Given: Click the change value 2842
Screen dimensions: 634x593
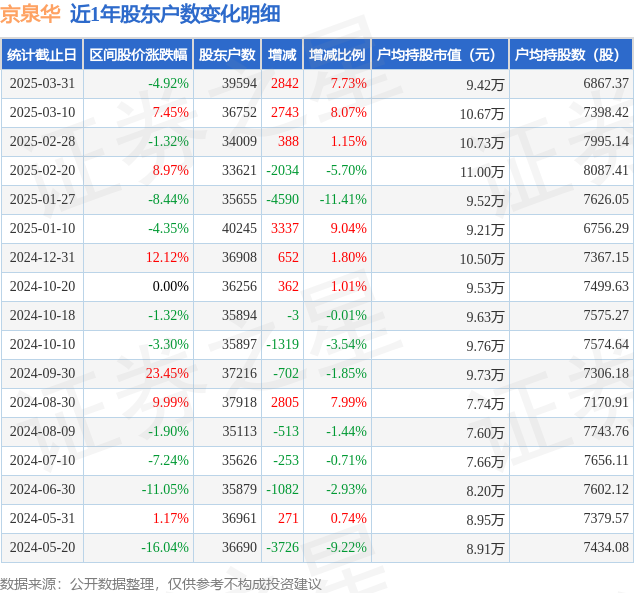Looking at the screenshot, I should pyautogui.click(x=285, y=83).
